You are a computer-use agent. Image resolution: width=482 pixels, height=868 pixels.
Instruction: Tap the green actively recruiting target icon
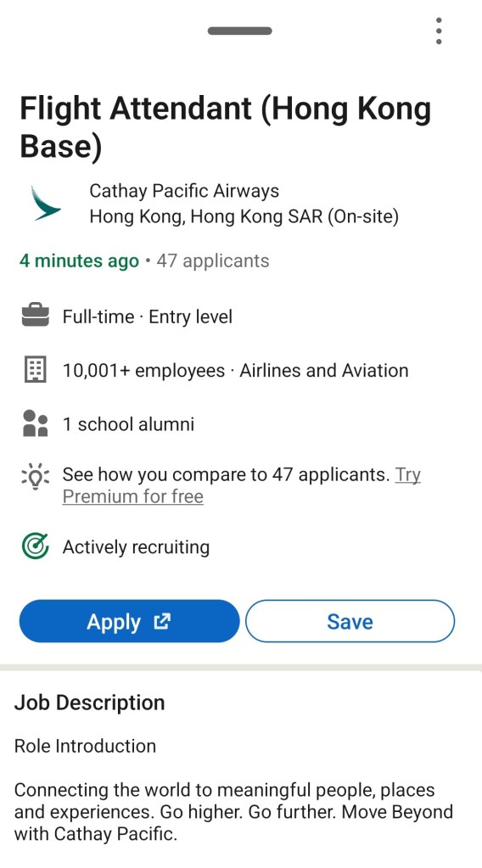[36, 547]
